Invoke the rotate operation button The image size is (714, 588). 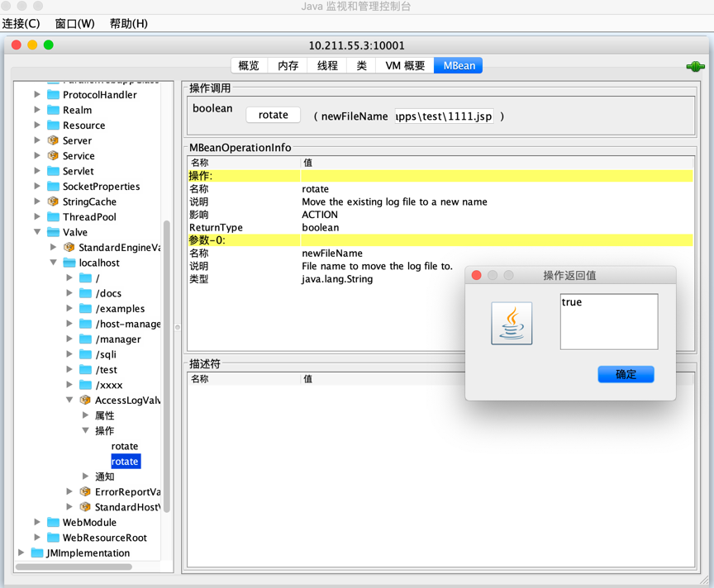pyautogui.click(x=273, y=116)
